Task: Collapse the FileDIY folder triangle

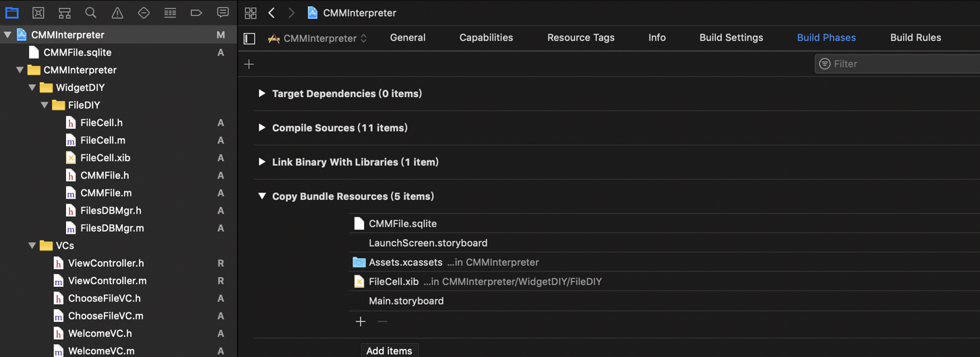Action: pos(44,105)
